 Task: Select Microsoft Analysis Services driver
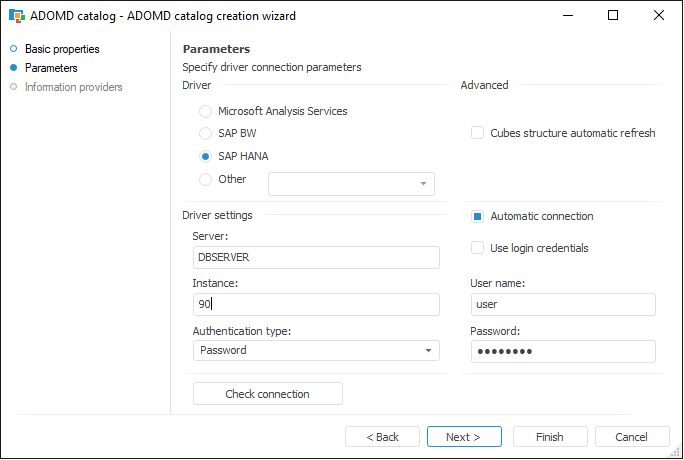[206, 111]
